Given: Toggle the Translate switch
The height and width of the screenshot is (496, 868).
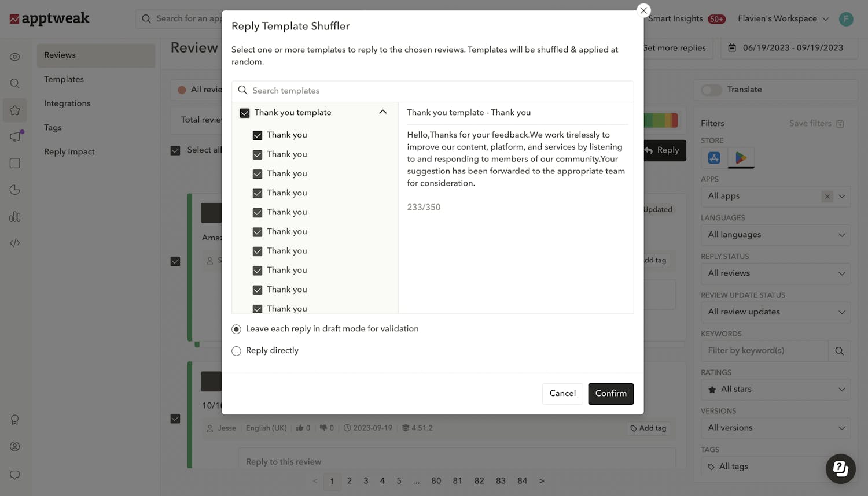Looking at the screenshot, I should point(711,90).
